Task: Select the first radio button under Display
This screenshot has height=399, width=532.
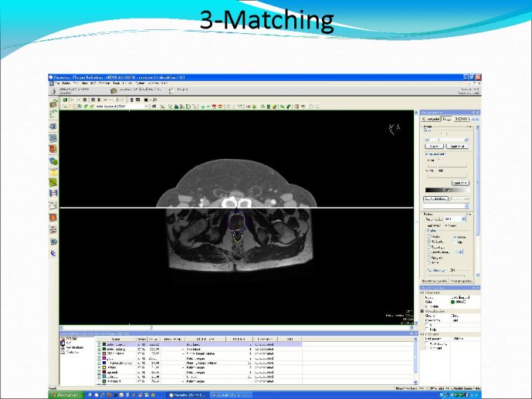Action: click(x=429, y=236)
